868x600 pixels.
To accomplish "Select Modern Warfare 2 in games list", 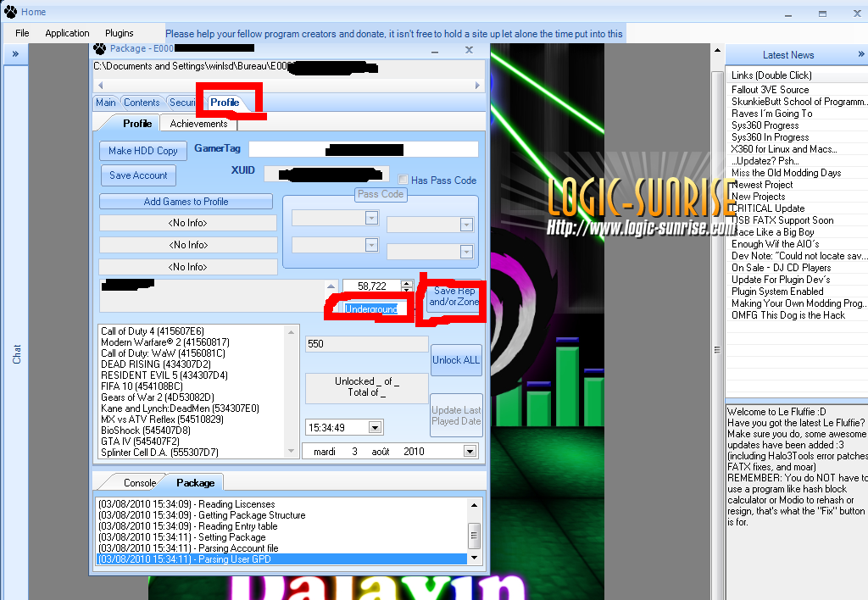I will coord(165,342).
